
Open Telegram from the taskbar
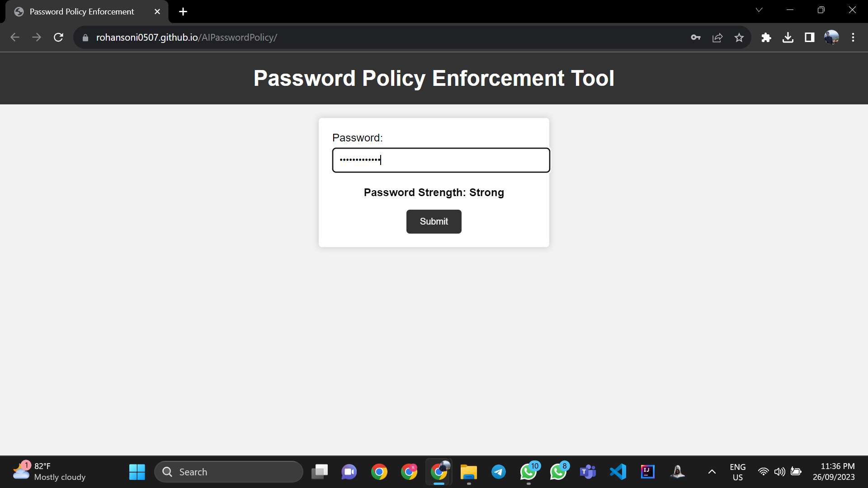pyautogui.click(x=499, y=472)
